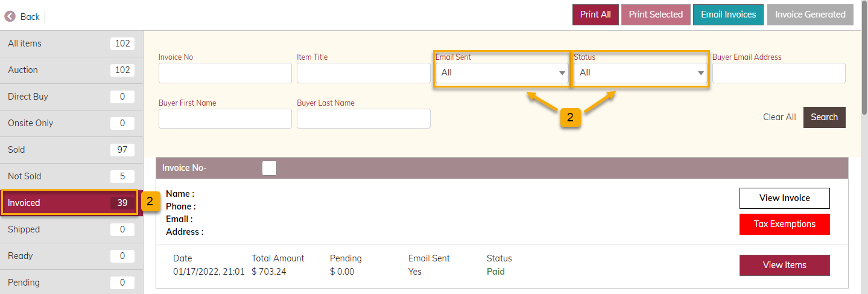Tick the Invoice No- header checkbox
This screenshot has height=294, width=868.
coord(270,168)
